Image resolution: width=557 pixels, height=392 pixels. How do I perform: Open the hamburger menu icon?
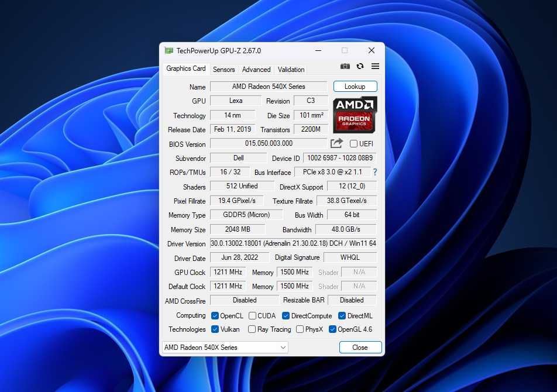click(375, 66)
